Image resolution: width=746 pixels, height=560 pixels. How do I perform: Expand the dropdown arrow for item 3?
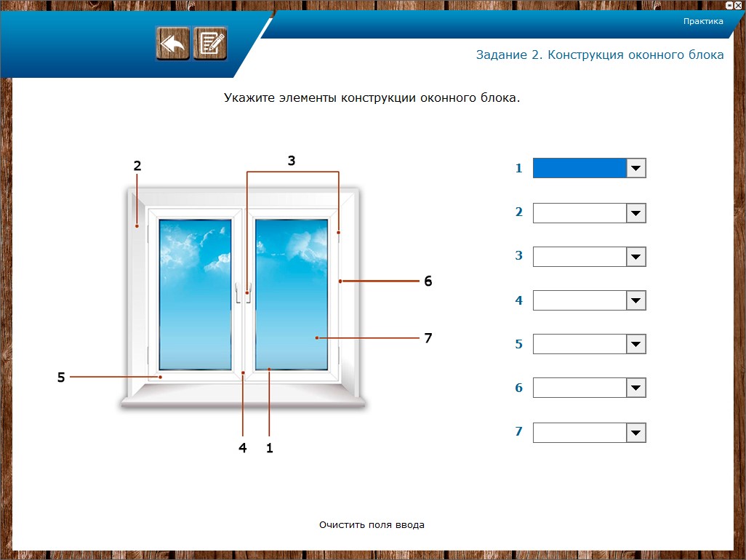click(636, 257)
